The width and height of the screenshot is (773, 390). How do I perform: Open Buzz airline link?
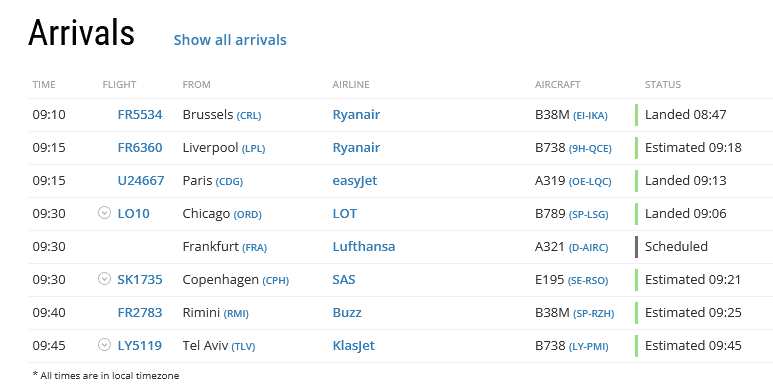pyautogui.click(x=347, y=313)
